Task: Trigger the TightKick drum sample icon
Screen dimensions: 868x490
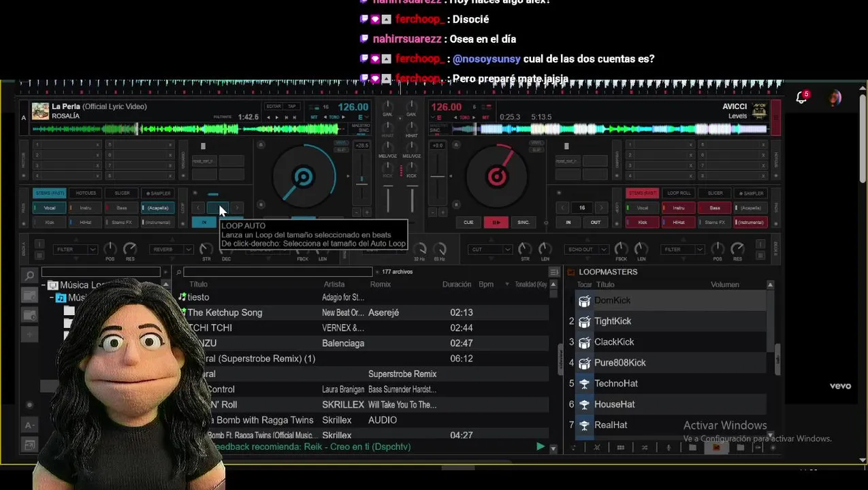Action: coord(584,321)
